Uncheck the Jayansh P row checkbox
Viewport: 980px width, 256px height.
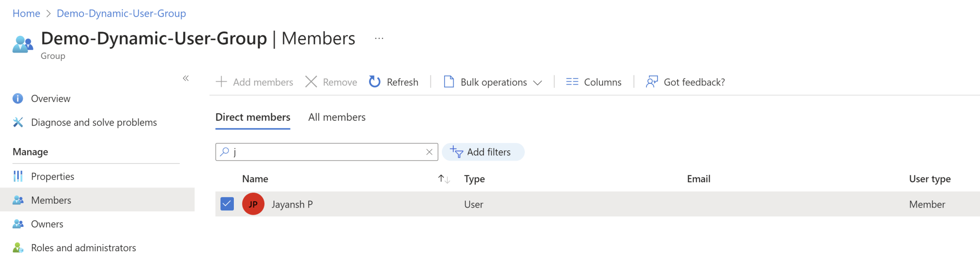point(227,204)
